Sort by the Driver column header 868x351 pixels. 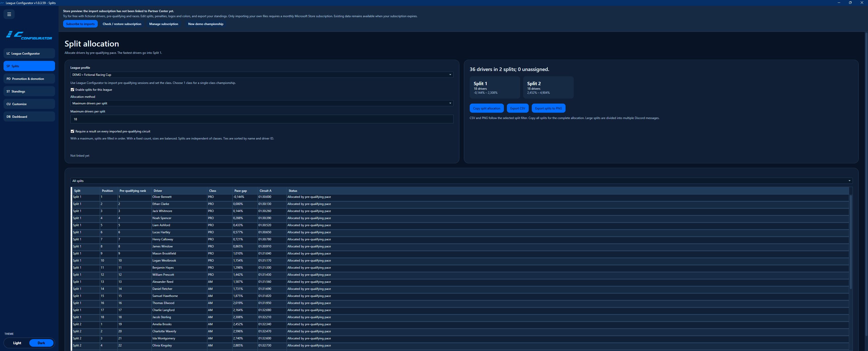(179, 191)
